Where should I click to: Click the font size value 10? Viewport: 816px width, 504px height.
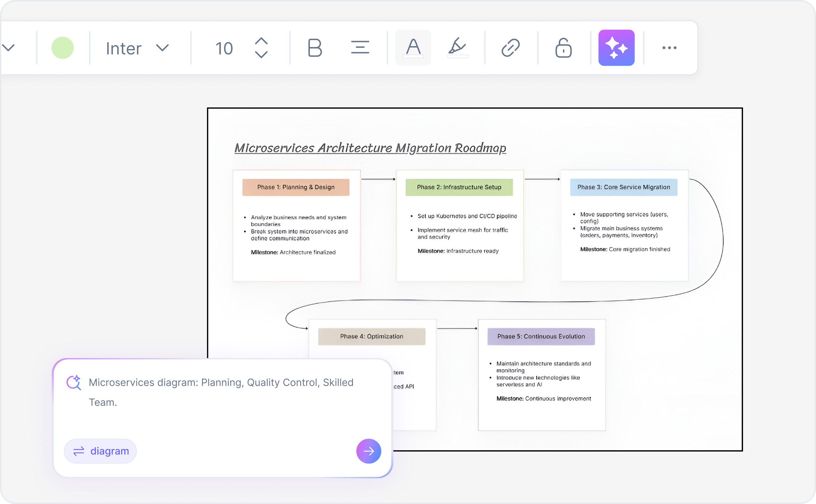tap(224, 48)
